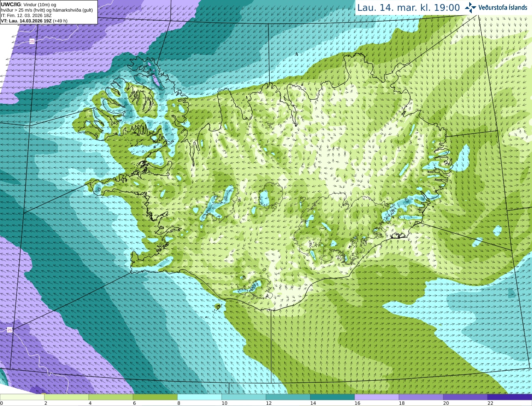The width and height of the screenshot is (532, 406).
Task: Click the hviður > 25 m/s legend line
Action: coord(47,10)
